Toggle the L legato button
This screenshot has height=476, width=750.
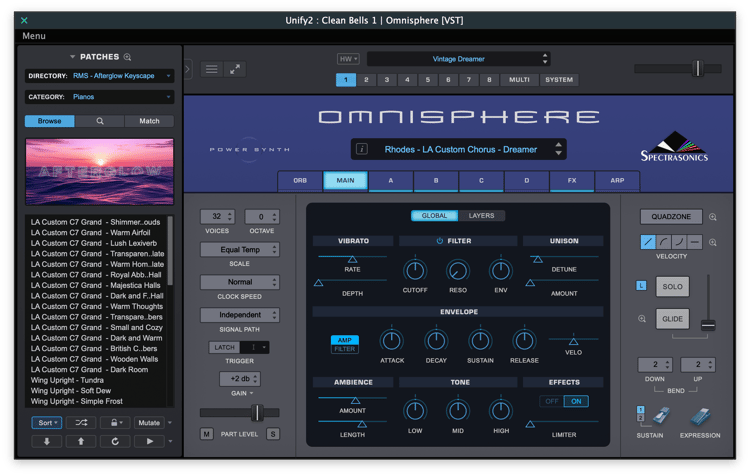click(x=641, y=286)
